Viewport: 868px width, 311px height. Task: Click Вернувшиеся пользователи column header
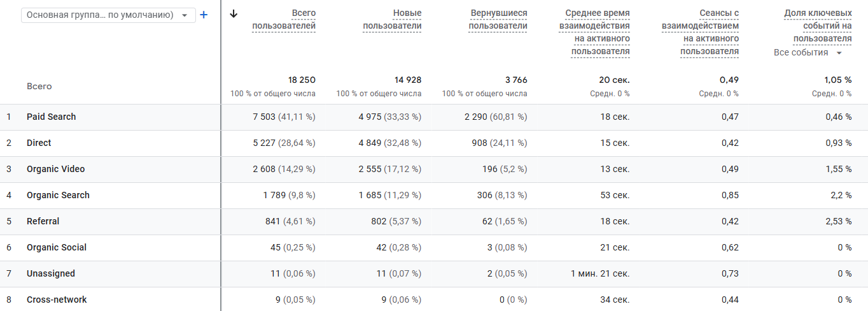coord(498,20)
